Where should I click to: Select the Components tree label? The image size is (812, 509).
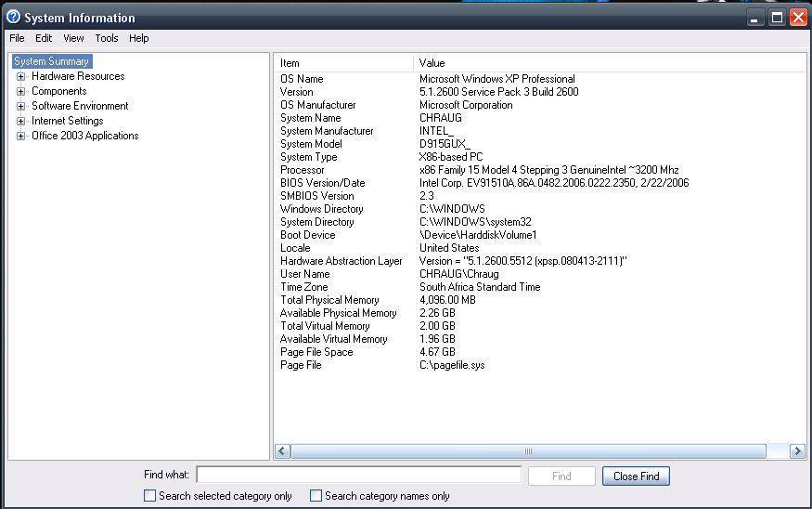coord(59,91)
